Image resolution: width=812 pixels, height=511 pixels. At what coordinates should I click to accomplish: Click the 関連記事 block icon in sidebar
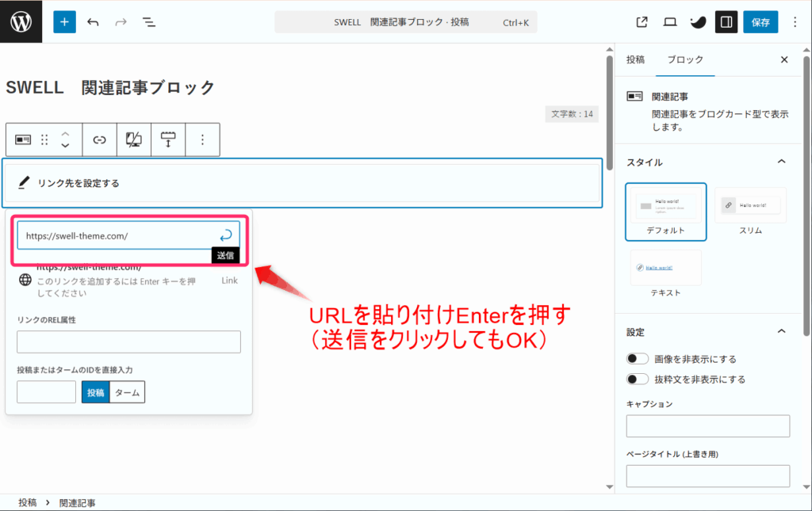click(x=635, y=96)
